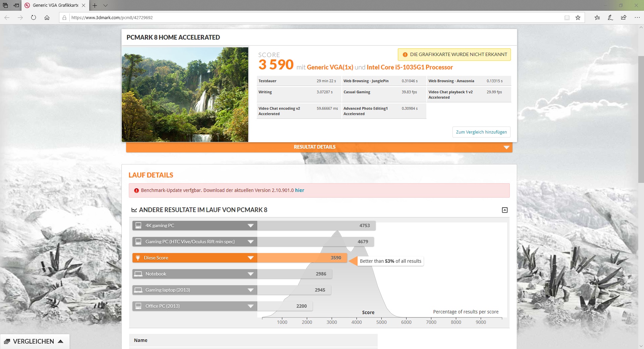Go forward in browser history
644x349 pixels.
(20, 17)
